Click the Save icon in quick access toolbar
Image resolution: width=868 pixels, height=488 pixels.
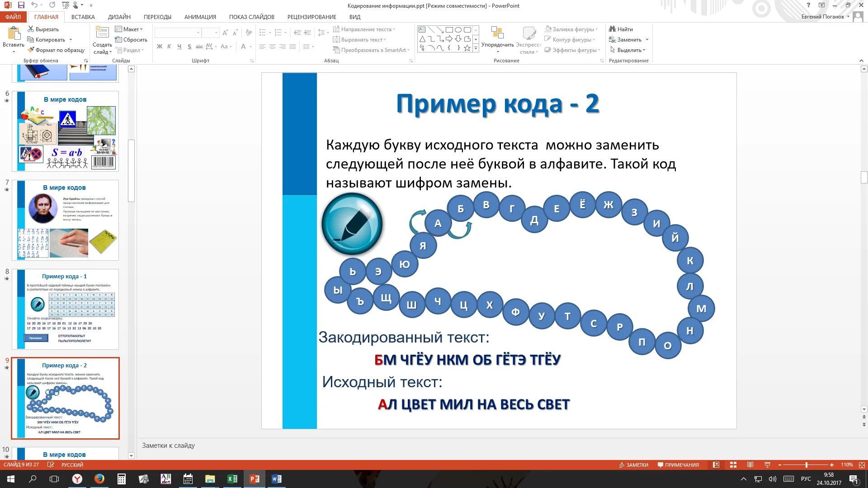tap(21, 5)
